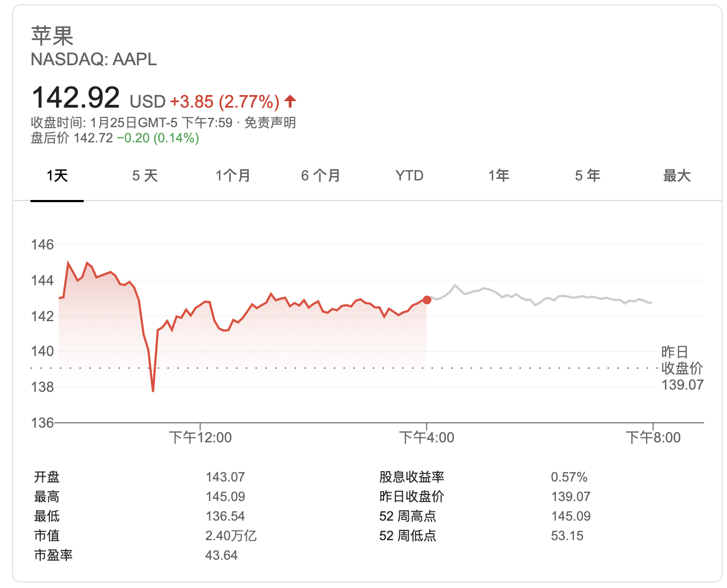
Task: Click the 下午4:00 axis label
Action: coord(427,437)
